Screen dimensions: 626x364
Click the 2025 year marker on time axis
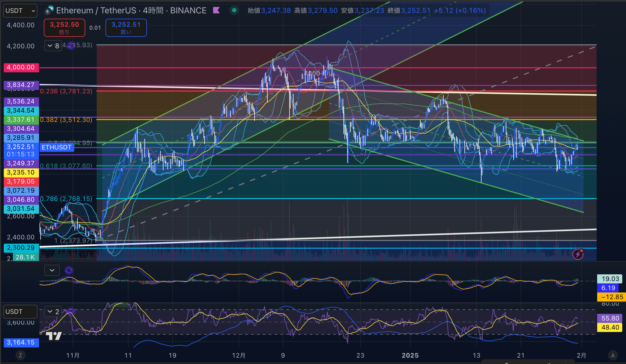tap(410, 355)
